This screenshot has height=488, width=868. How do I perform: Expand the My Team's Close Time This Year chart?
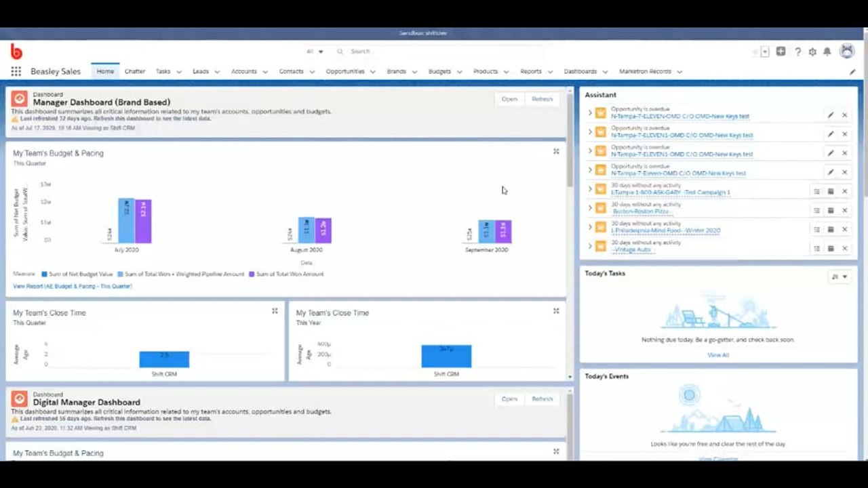coord(556,311)
